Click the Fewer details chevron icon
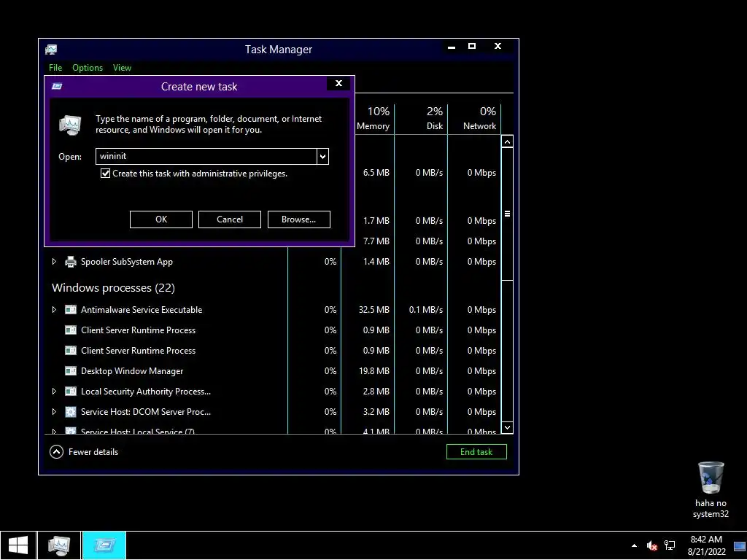 [56, 452]
